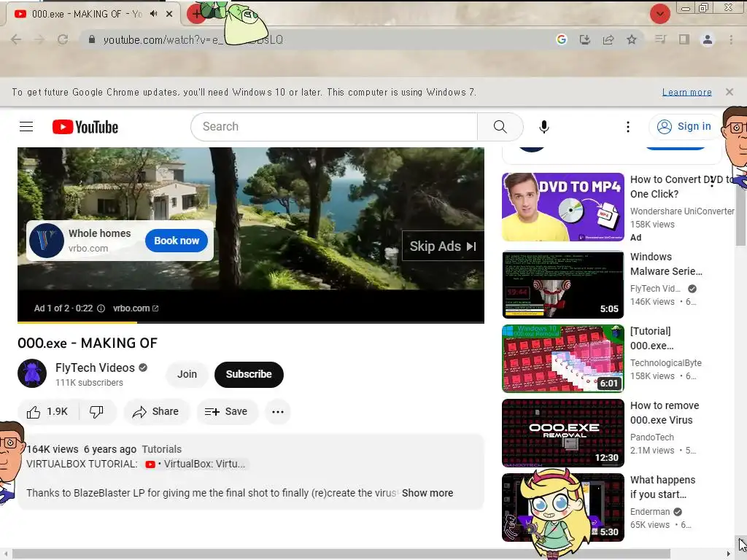Open the tab search dropdown button
Image resolution: width=747 pixels, height=560 pixels.
point(659,13)
